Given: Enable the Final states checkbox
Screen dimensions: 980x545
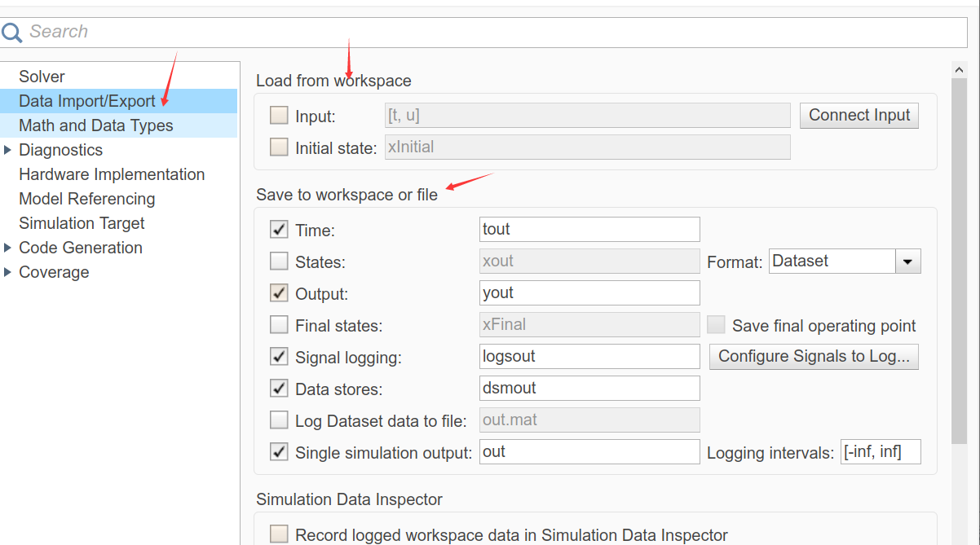Looking at the screenshot, I should click(279, 324).
